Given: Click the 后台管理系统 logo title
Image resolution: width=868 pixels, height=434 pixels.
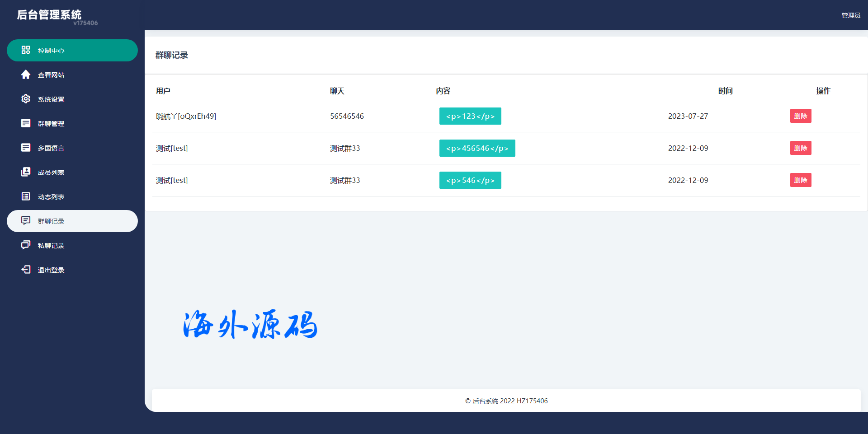Looking at the screenshot, I should pos(49,15).
